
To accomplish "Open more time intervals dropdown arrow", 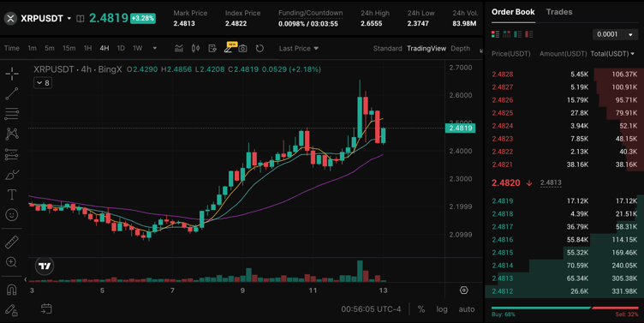I will click(155, 49).
